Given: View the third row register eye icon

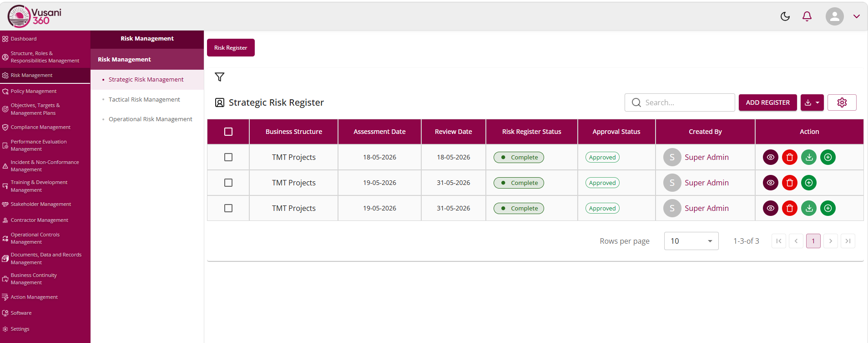Looking at the screenshot, I should [x=771, y=208].
